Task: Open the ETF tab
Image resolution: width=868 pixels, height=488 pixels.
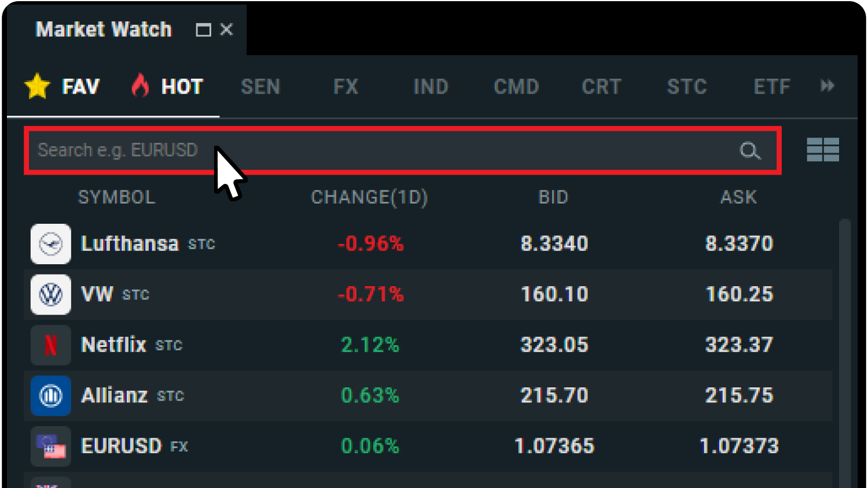Action: point(771,87)
